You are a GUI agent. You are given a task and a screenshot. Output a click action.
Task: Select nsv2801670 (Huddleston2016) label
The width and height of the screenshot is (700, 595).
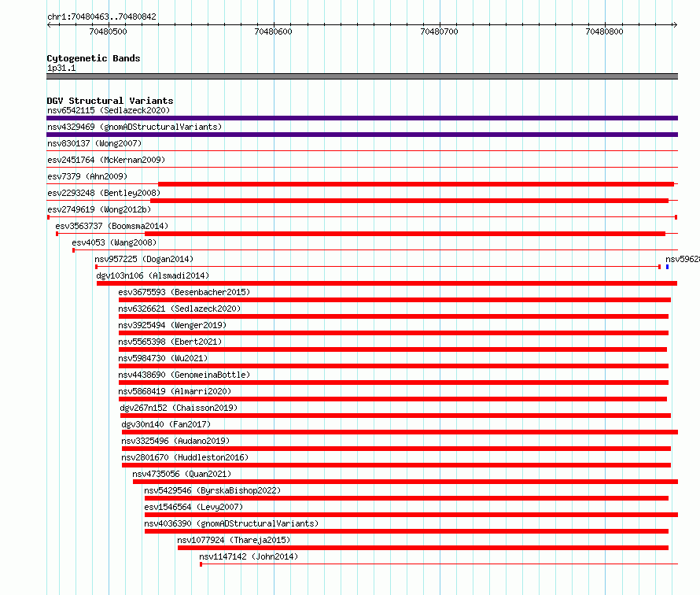pos(185,457)
